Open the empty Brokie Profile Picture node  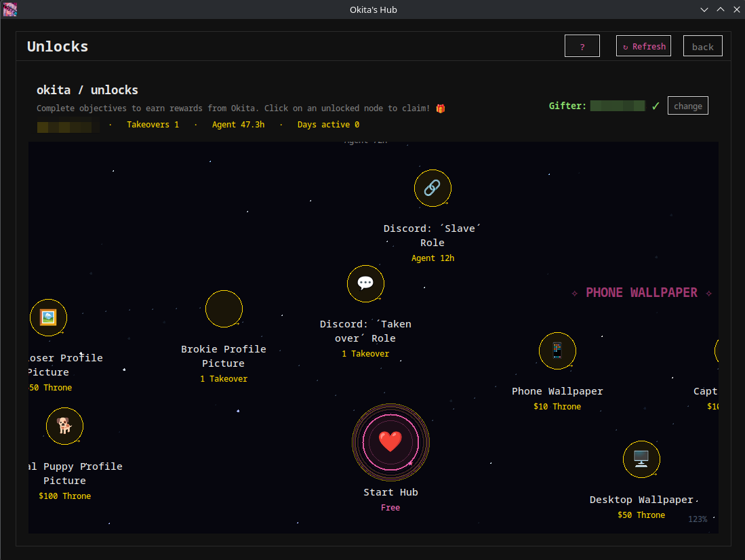224,308
